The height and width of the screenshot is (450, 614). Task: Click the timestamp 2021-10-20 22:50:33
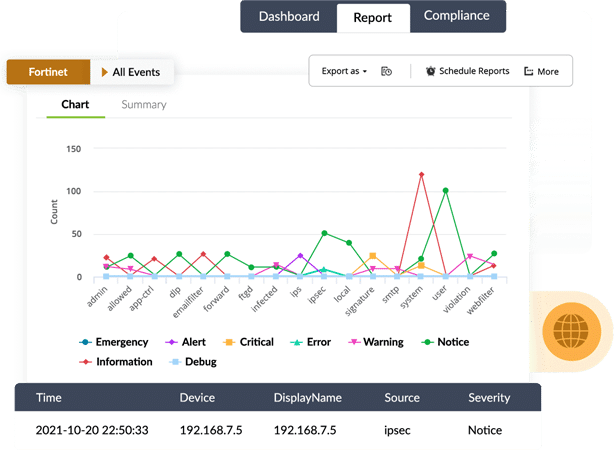[x=92, y=430]
